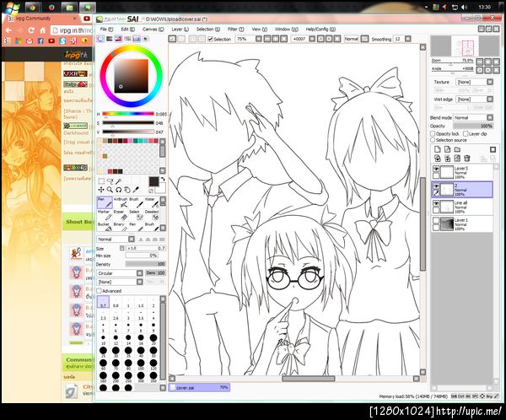Choose the zoom magnifier tool

pyautogui.click(x=110, y=190)
